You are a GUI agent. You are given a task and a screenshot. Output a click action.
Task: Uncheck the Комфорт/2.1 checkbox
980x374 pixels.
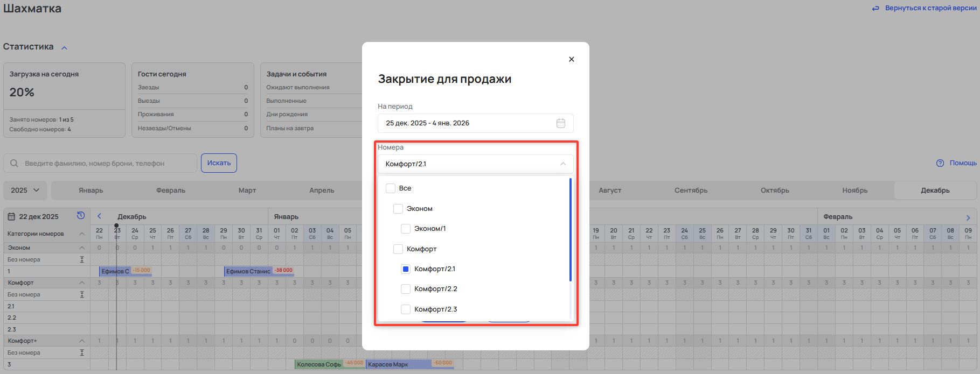tap(406, 269)
